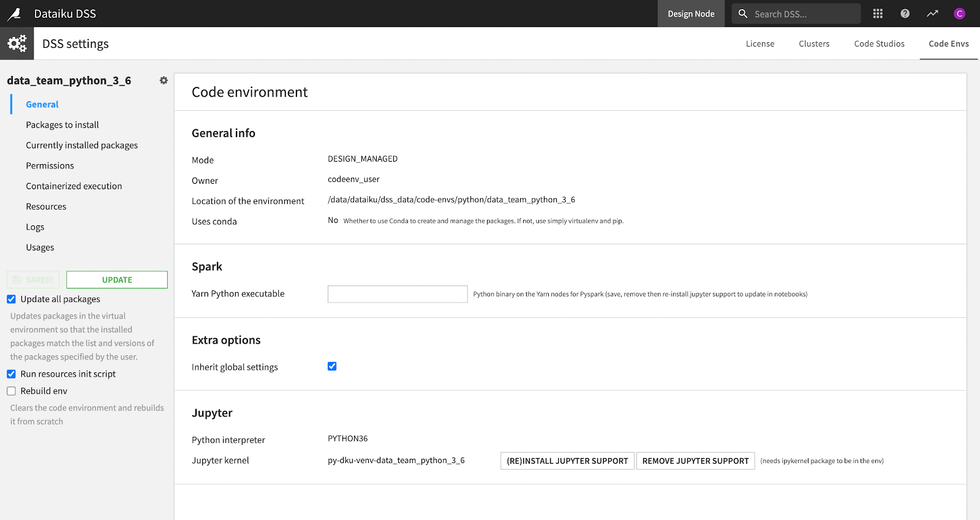The width and height of the screenshot is (980, 520).
Task: Click (RE)INSTALL JUPYTER SUPPORT button
Action: pyautogui.click(x=567, y=461)
